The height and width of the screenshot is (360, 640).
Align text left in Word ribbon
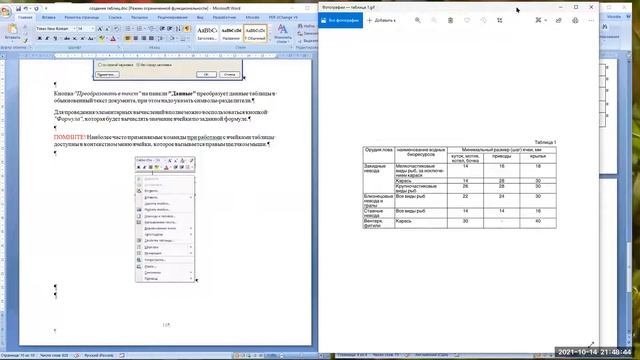128,38
